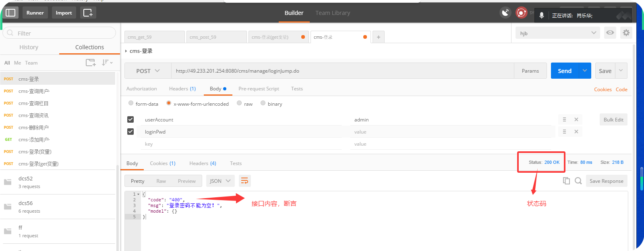644x251 pixels.
Task: Open Save button dropdown arrow
Action: [x=621, y=71]
